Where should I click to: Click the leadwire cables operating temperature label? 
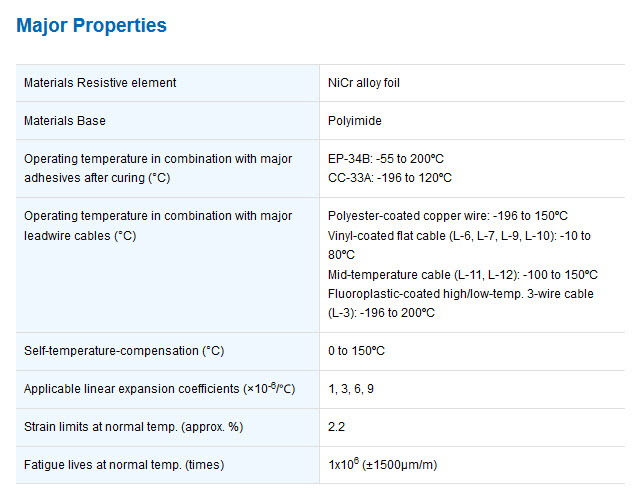[x=158, y=225]
